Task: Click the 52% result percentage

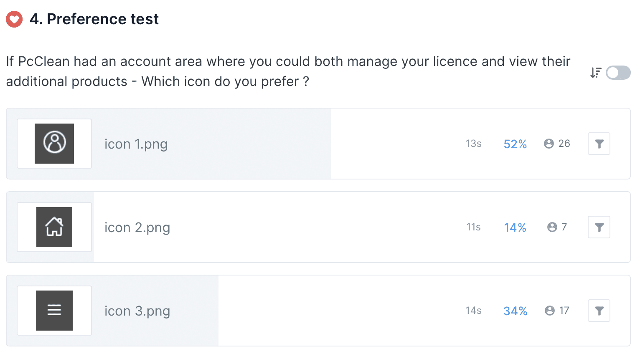Action: (515, 144)
